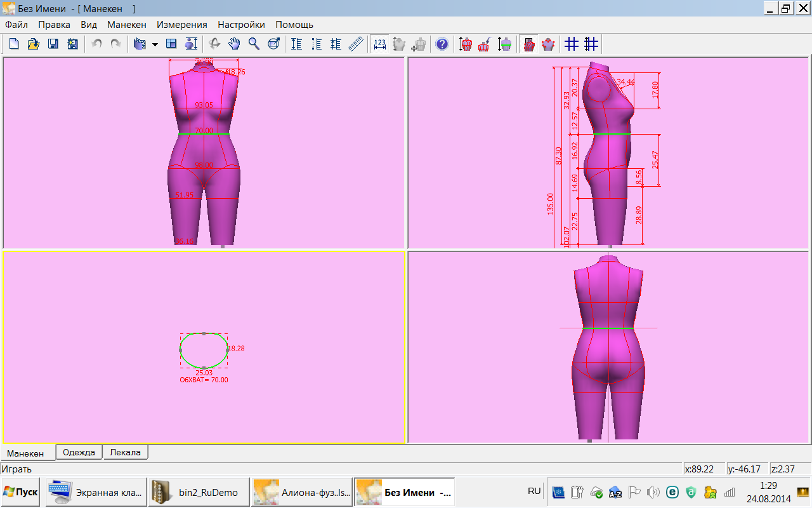The height and width of the screenshot is (508, 812).
Task: Open bin2_RuDemo from the taskbar
Action: [x=198, y=492]
